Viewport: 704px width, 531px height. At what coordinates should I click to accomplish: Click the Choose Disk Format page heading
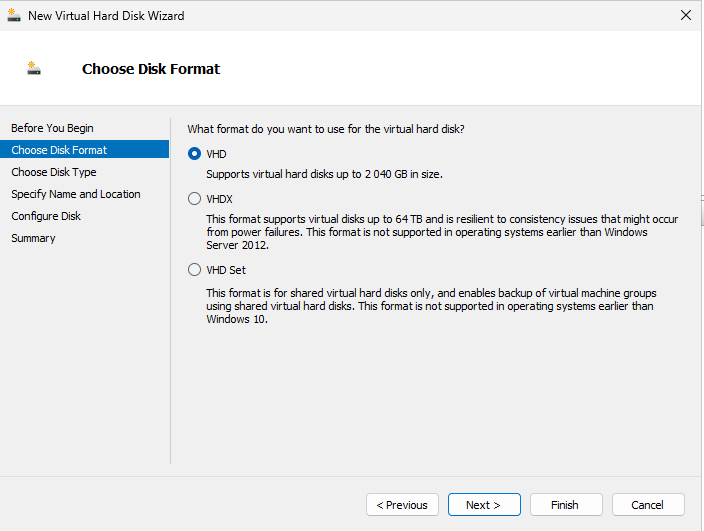point(151,69)
